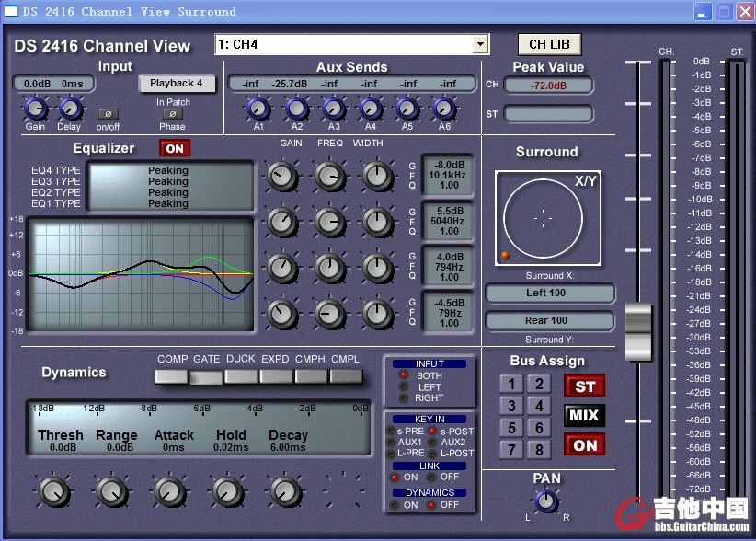This screenshot has width=756, height=541.
Task: Select the DUCK dynamics type
Action: point(241,376)
